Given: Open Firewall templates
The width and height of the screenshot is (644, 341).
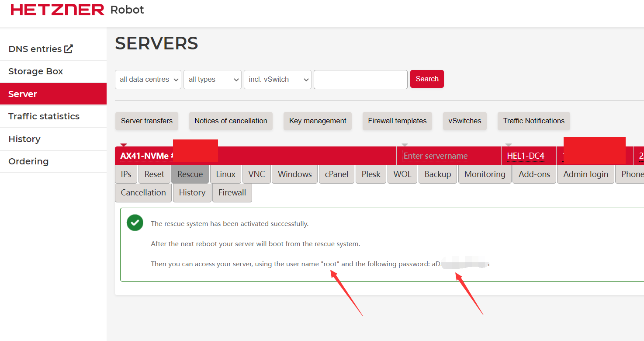Looking at the screenshot, I should tap(397, 121).
